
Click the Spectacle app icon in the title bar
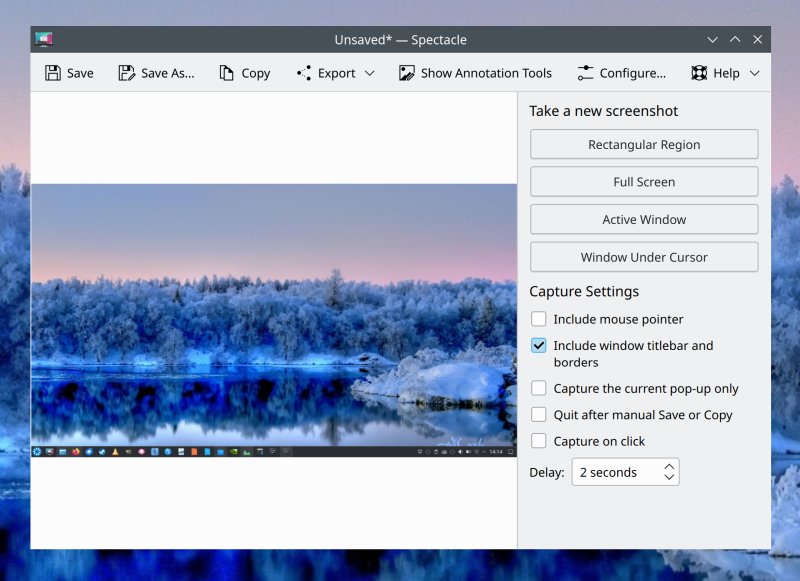44,39
